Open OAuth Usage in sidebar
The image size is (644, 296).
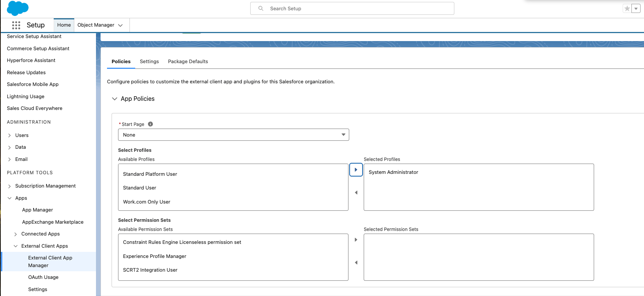coord(43,277)
